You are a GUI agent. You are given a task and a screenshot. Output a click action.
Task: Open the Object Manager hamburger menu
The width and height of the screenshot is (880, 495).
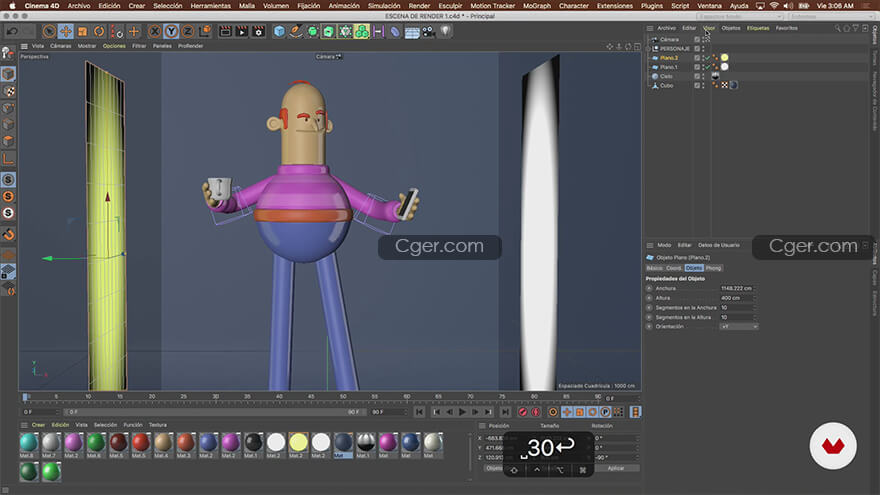(649, 28)
